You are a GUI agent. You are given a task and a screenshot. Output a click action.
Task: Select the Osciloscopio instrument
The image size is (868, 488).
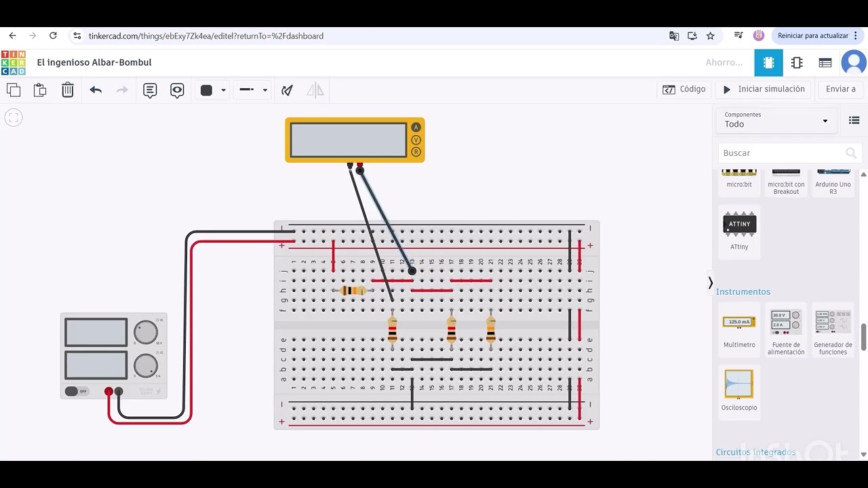(739, 392)
